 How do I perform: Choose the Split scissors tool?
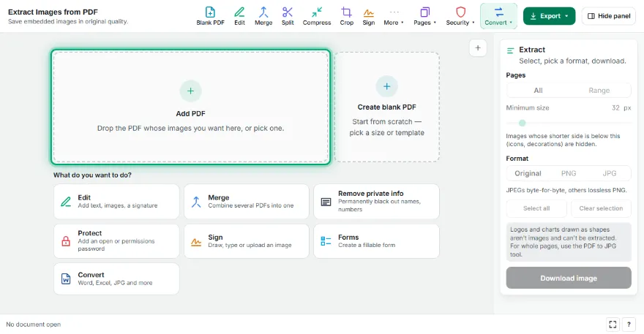(288, 16)
